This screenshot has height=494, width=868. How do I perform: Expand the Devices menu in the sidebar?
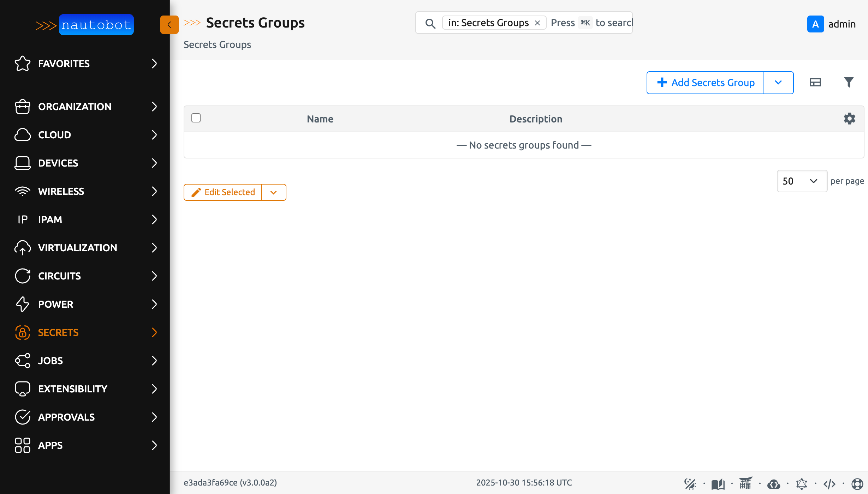[x=58, y=163]
